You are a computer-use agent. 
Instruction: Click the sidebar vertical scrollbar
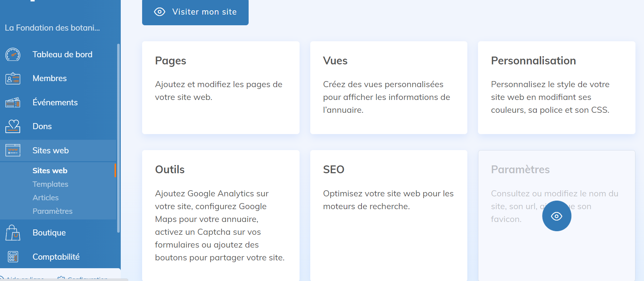(118, 138)
